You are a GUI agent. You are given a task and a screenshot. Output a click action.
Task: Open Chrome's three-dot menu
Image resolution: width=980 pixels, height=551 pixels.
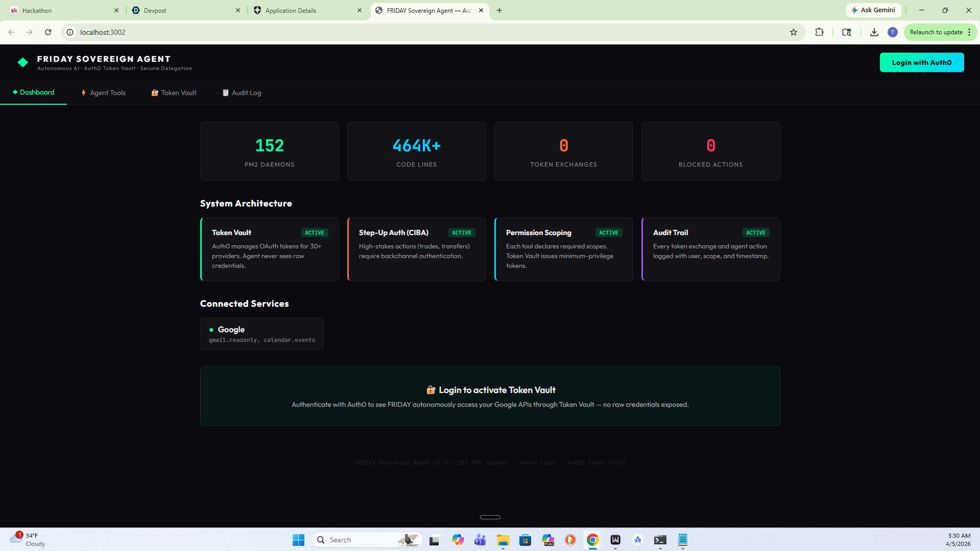969,32
